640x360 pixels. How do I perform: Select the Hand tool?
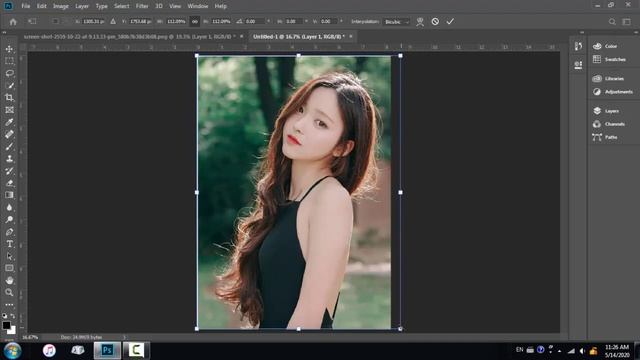[9, 280]
